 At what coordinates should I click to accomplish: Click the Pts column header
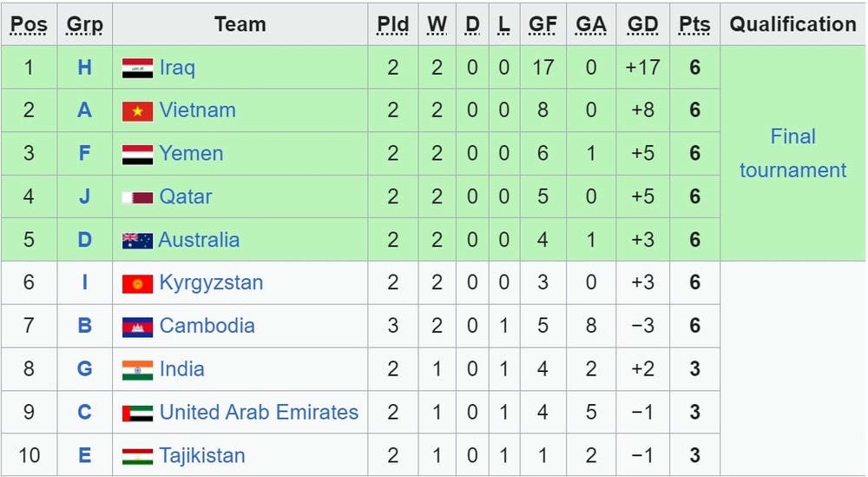pos(694,24)
